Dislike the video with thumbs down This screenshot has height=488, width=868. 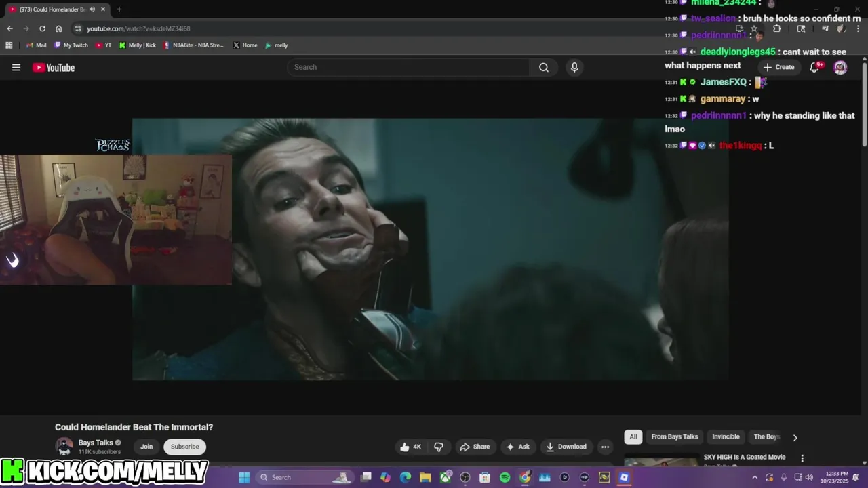439,447
